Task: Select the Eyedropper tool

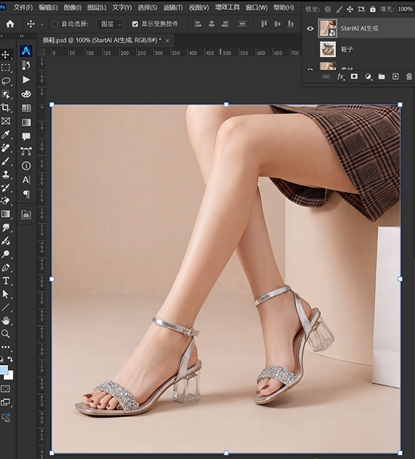Action: point(6,134)
